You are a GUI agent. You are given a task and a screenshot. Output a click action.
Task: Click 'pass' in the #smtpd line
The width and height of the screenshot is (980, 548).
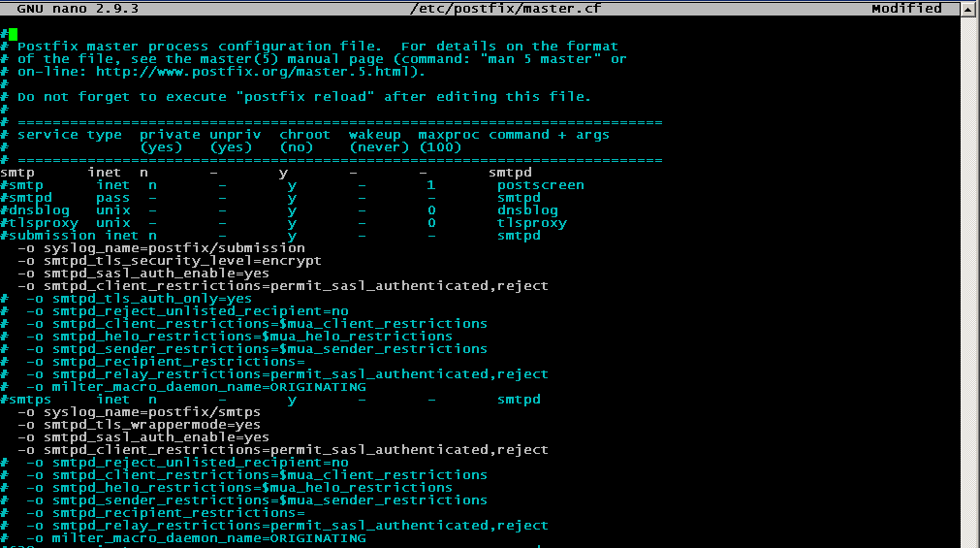112,198
